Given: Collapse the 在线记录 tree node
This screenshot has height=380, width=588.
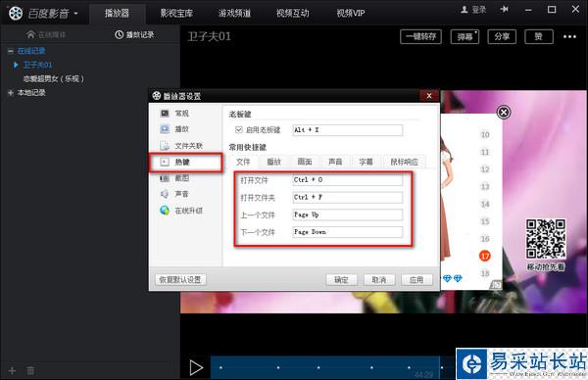Looking at the screenshot, I should pos(11,51).
